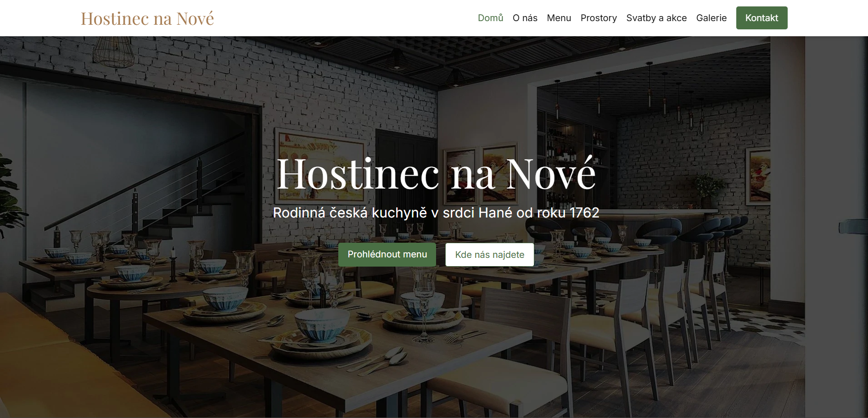This screenshot has width=868, height=418.
Task: Visit the Galerie navigation link
Action: [x=711, y=18]
